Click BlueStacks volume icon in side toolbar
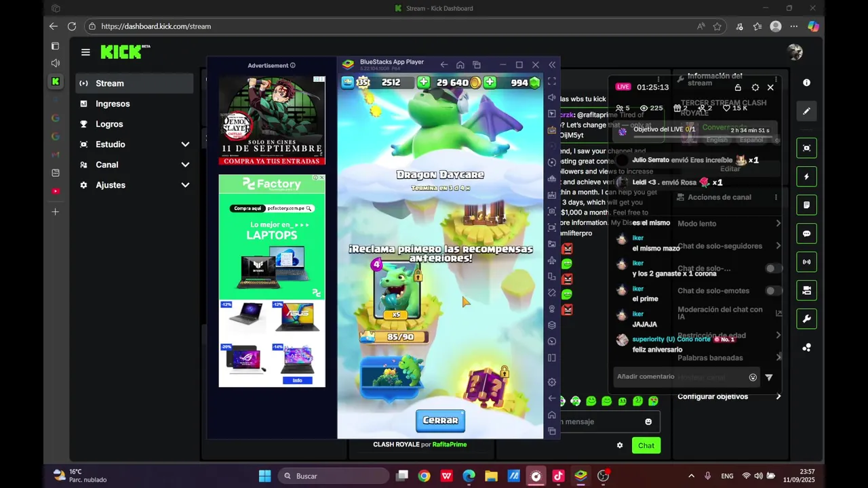868x488 pixels. (x=552, y=98)
